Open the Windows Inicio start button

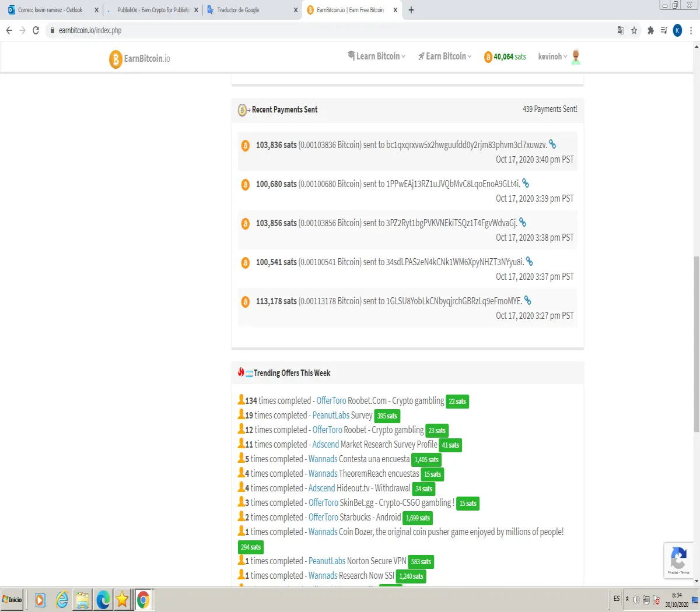coord(12,600)
